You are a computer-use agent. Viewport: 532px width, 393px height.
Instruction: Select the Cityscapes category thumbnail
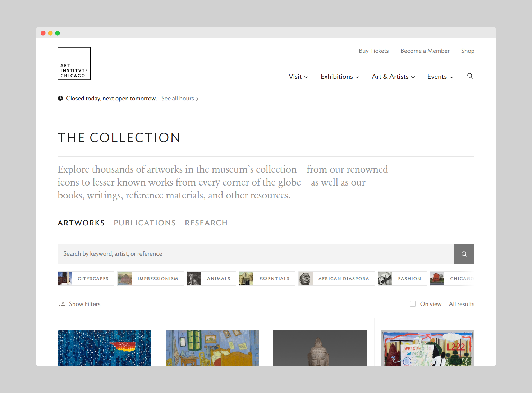65,279
